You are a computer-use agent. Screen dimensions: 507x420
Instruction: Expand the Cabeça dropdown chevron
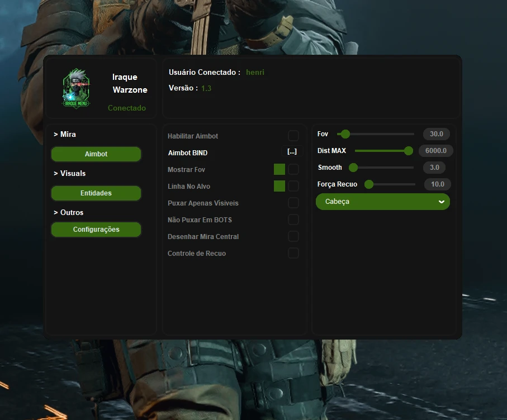point(442,202)
